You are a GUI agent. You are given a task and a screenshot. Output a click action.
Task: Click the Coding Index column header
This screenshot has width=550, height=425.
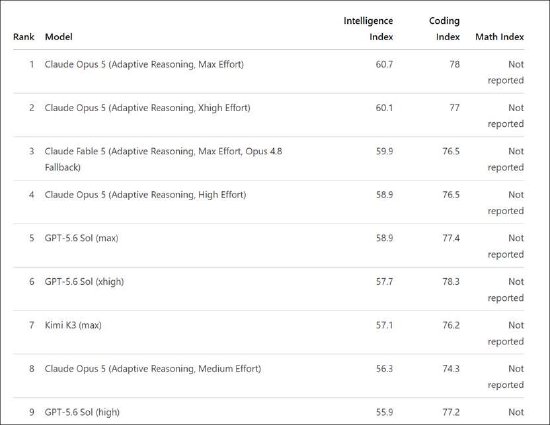pos(444,29)
